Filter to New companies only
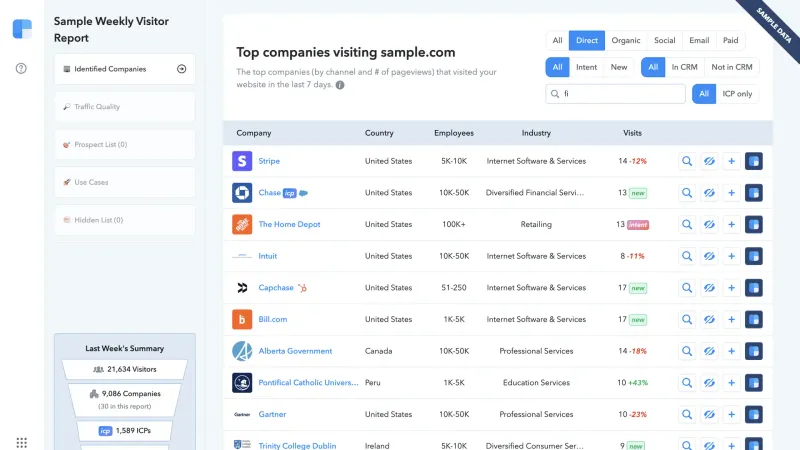Image resolution: width=800 pixels, height=450 pixels. [x=619, y=67]
